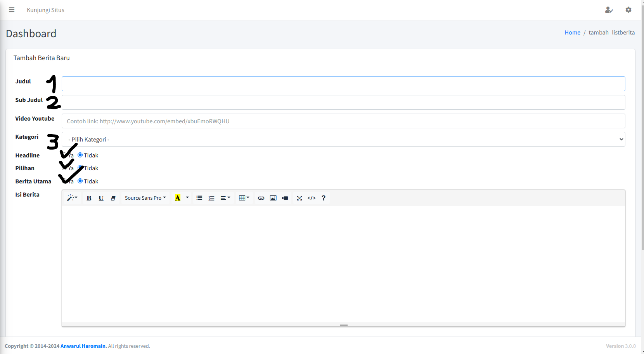The width and height of the screenshot is (644, 354).
Task: Click the tambah_listberita breadcrumb text
Action: 612,33
